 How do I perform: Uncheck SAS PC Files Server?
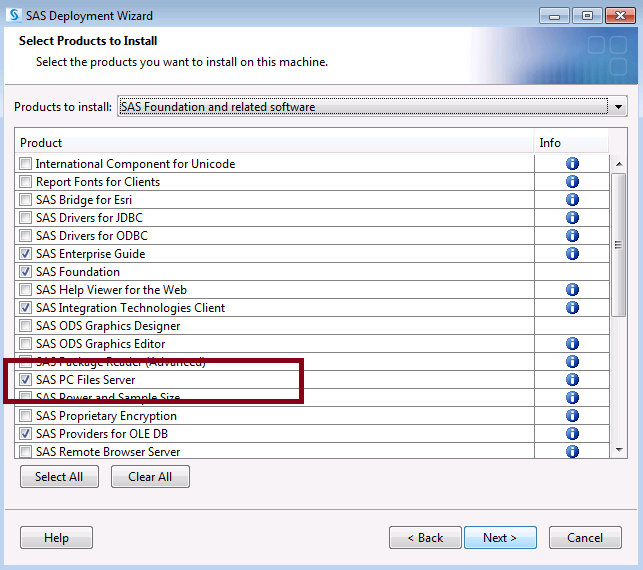(x=25, y=380)
